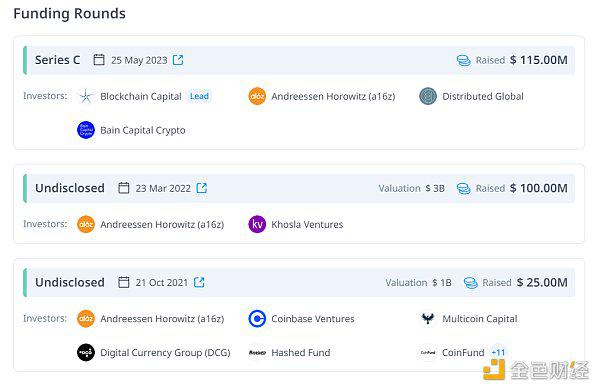The height and width of the screenshot is (391, 600).
Task: Click the Hashed Fund logo icon
Action: [x=257, y=352]
